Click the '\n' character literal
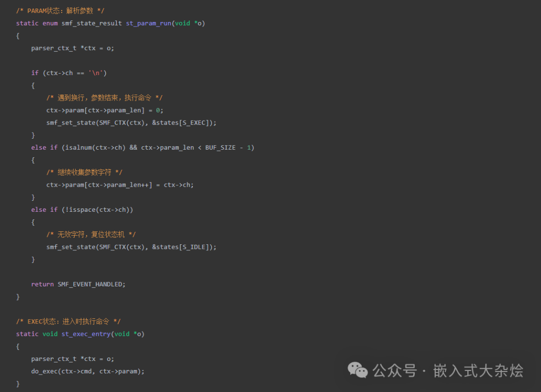This screenshot has height=392, width=541. [96, 73]
